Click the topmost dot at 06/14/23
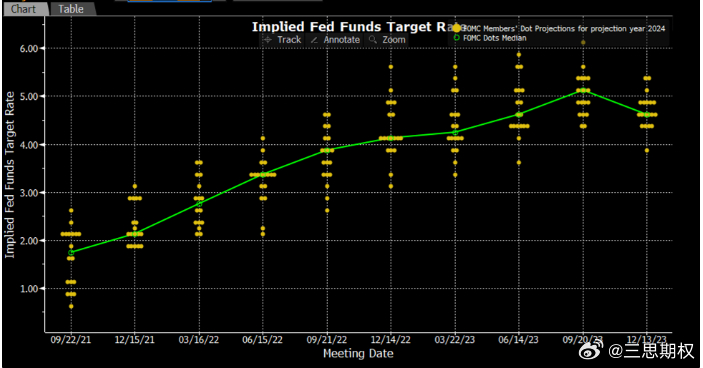The image size is (703, 368). click(519, 55)
